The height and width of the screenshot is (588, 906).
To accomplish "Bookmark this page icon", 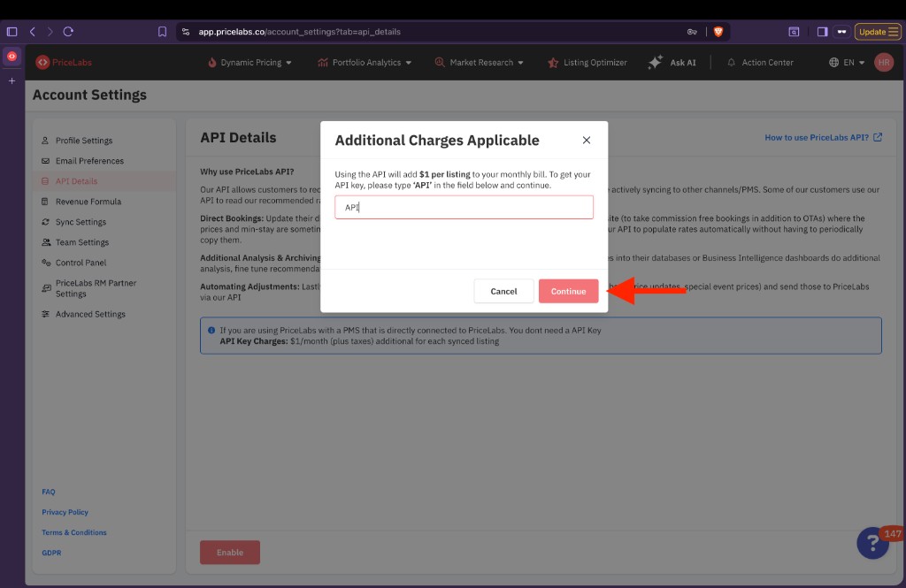I will point(163,32).
